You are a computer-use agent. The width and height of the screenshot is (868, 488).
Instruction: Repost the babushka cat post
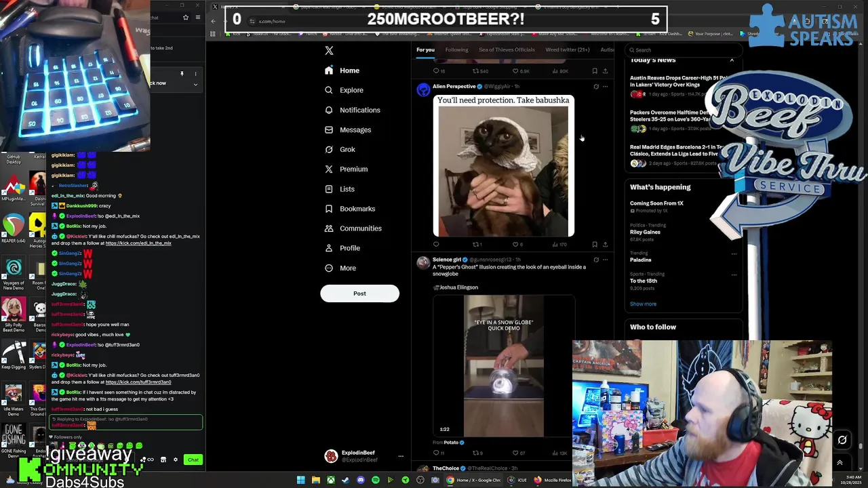pos(477,245)
